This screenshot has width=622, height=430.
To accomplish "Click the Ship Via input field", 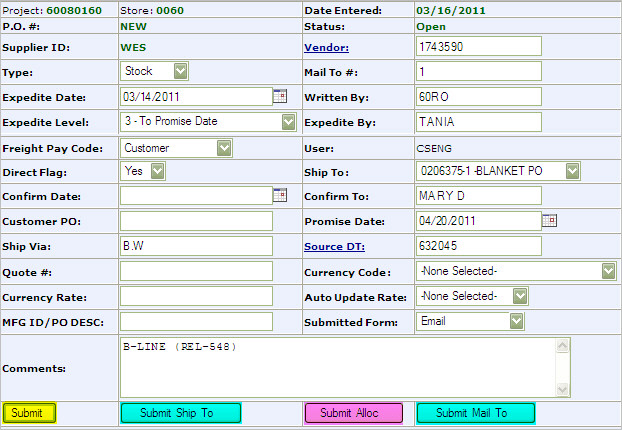I will [x=196, y=246].
